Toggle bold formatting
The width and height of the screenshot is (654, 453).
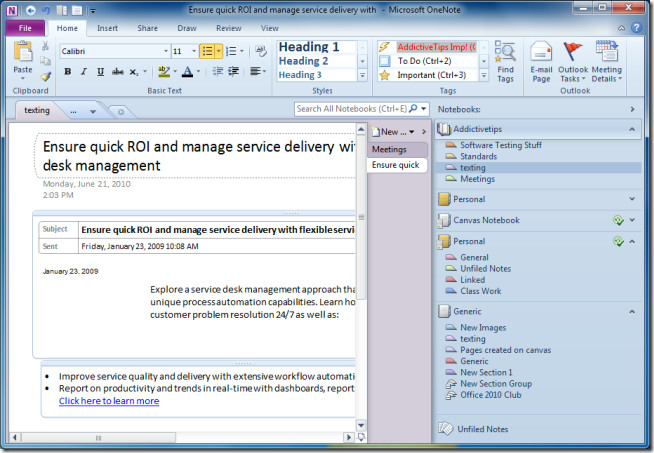tap(67, 72)
